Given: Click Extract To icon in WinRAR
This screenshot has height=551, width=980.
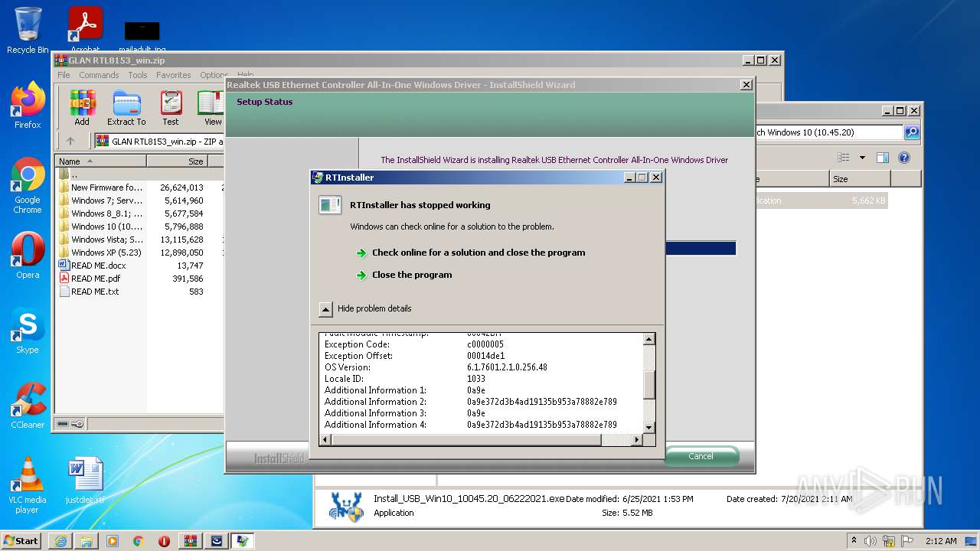Looking at the screenshot, I should coord(126,108).
